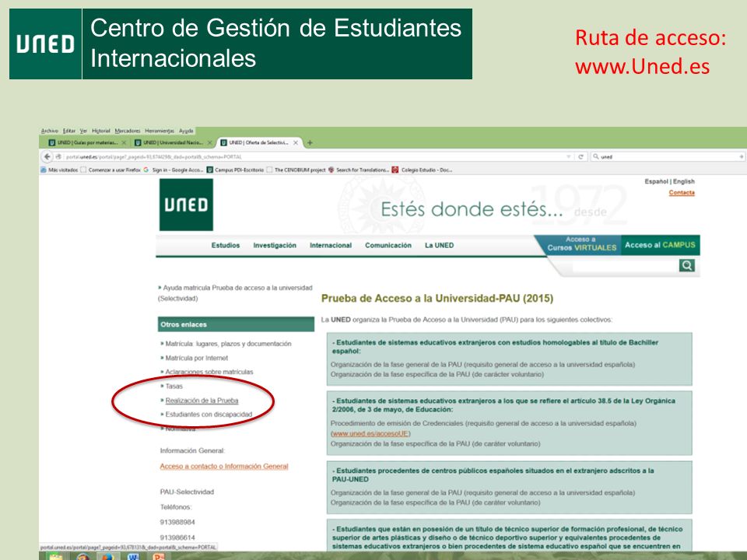Open 'Aclaraciones sobre matrículas' link

[x=209, y=372]
